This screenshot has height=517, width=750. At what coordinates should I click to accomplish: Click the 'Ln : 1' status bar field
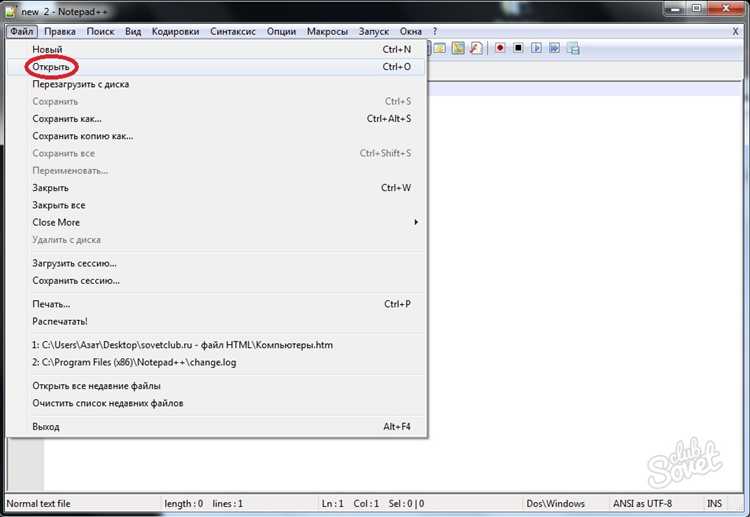332,504
